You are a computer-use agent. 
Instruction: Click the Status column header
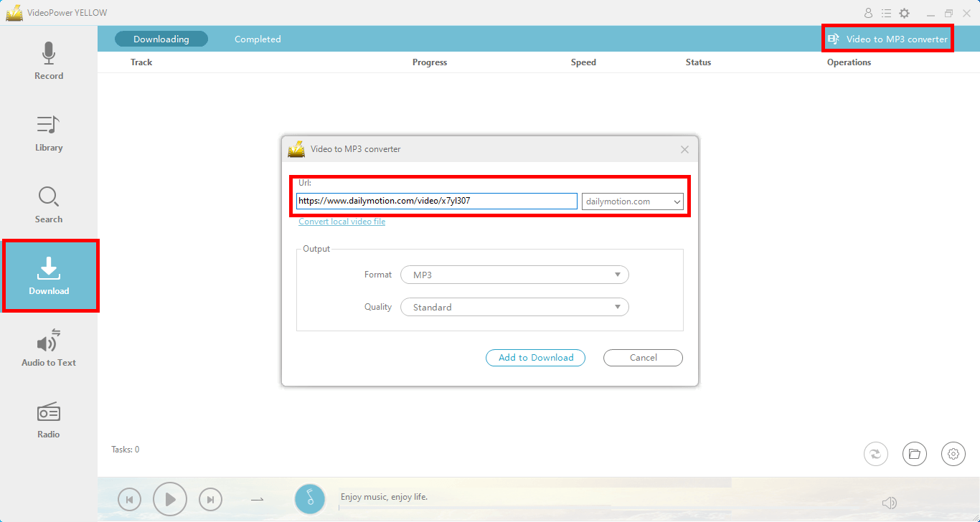(698, 62)
